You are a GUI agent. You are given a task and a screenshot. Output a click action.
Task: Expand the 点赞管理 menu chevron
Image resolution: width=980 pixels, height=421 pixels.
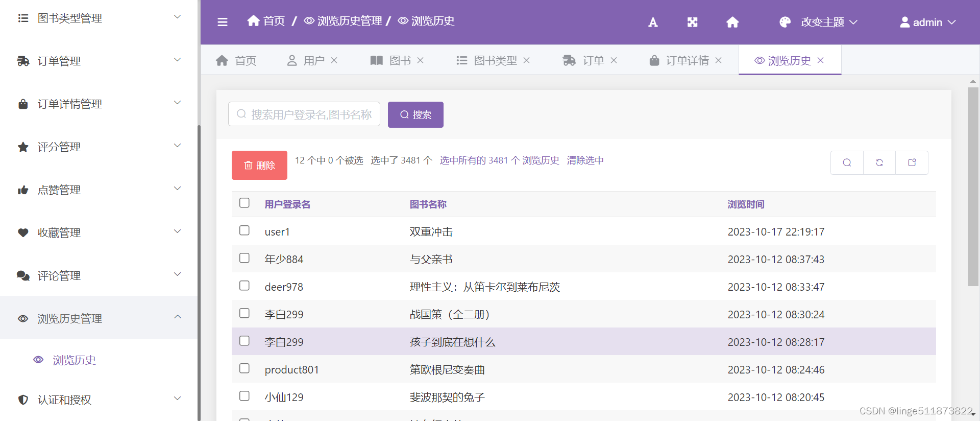178,189
